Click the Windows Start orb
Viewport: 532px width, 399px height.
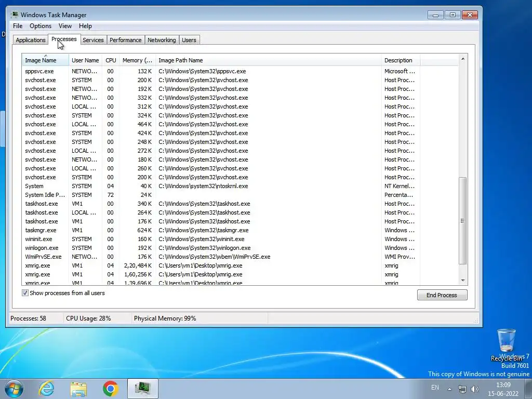(14, 389)
